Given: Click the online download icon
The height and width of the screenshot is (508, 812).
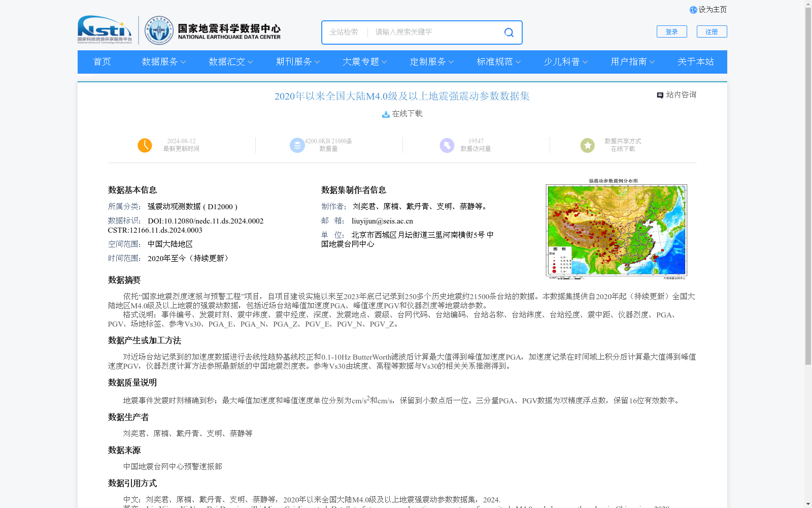Looking at the screenshot, I should tap(386, 114).
